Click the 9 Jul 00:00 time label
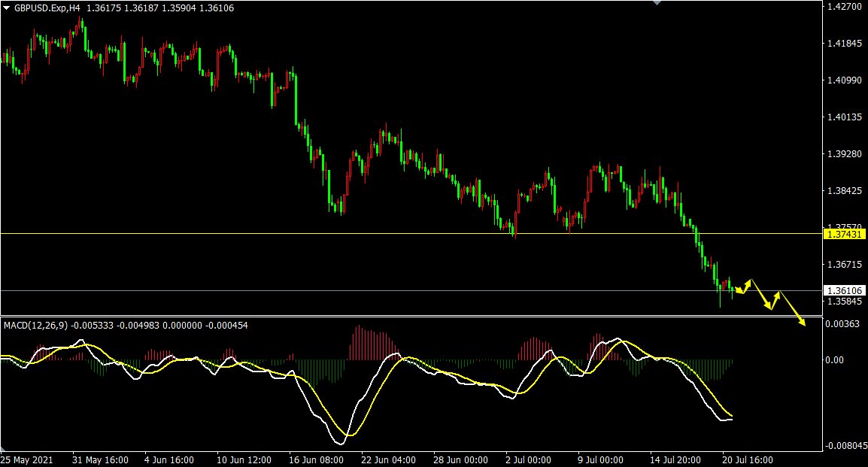 click(600, 459)
